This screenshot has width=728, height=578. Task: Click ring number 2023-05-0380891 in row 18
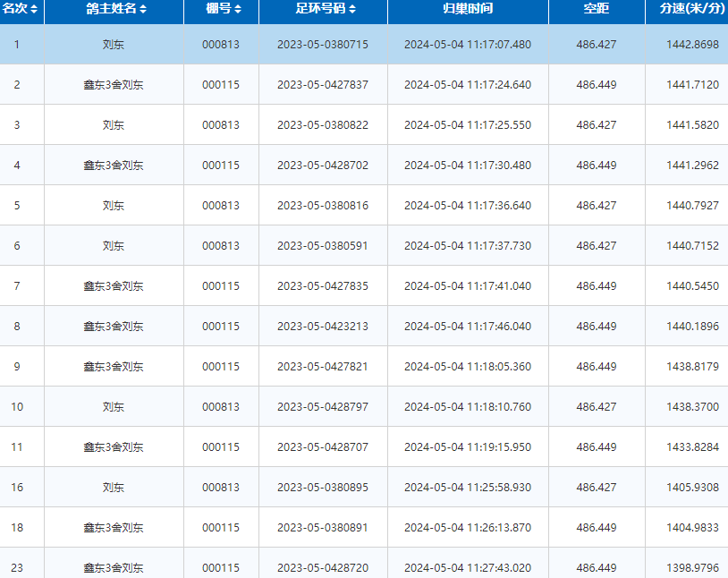[322, 528]
